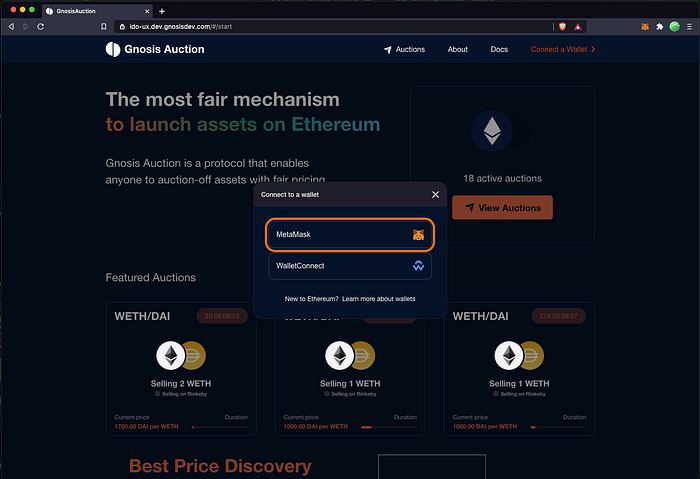Click the WalletConnect logo icon
The height and width of the screenshot is (479, 700).
[x=418, y=266]
